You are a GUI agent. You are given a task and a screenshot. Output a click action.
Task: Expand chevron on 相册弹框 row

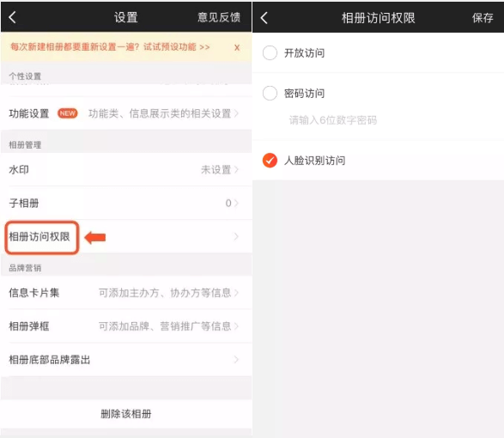pos(237,326)
